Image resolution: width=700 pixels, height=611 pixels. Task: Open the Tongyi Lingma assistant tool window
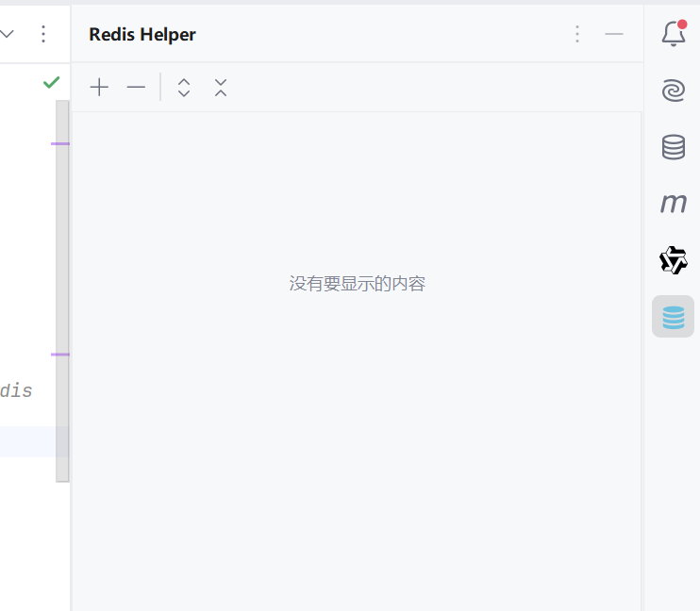[x=674, y=260]
